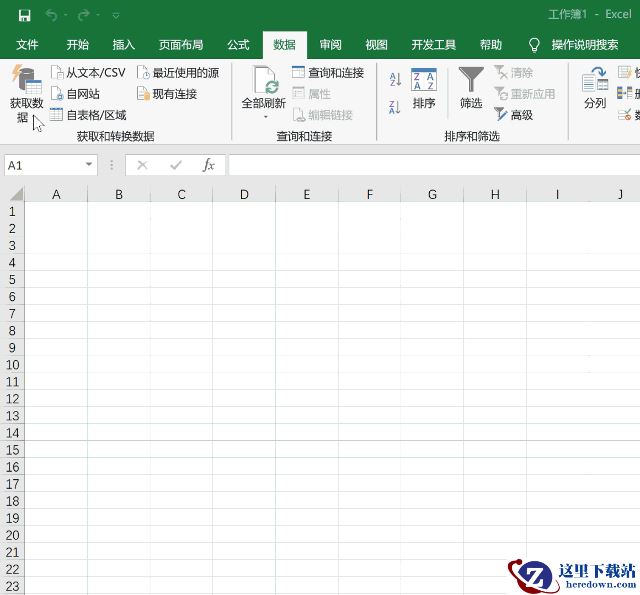640x595 pixels.
Task: Click 从文本/CSV import button
Action: point(89,73)
